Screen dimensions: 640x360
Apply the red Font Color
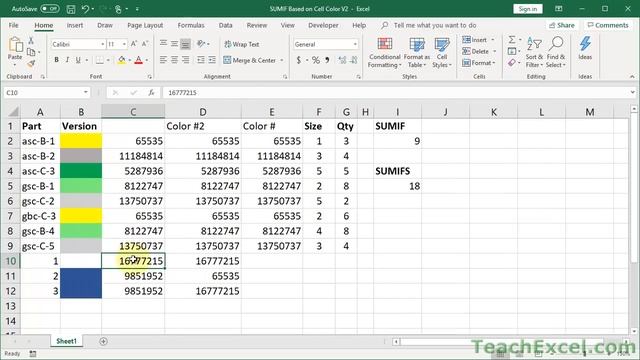tap(138, 60)
